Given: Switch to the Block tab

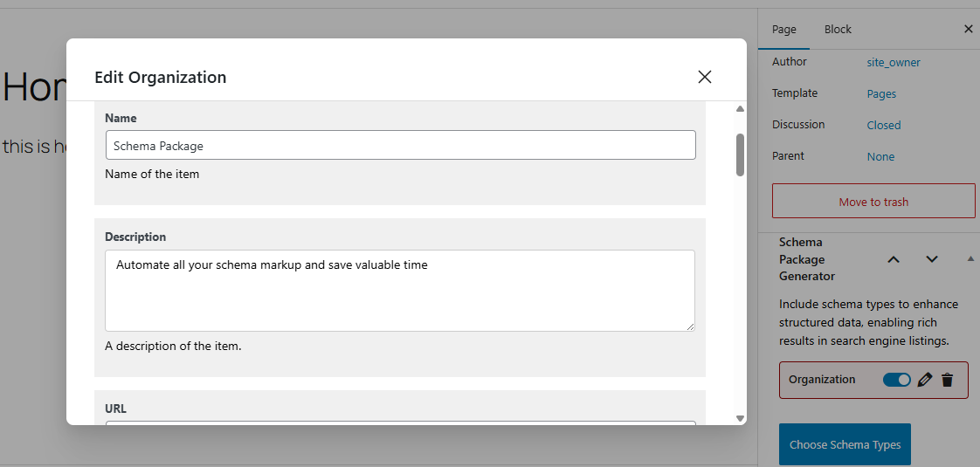Looking at the screenshot, I should [x=838, y=29].
